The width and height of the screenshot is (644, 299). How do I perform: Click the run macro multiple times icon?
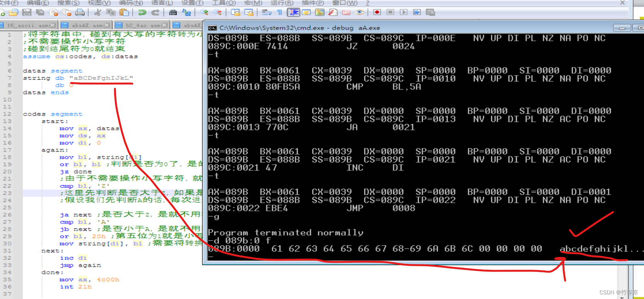pos(417,13)
